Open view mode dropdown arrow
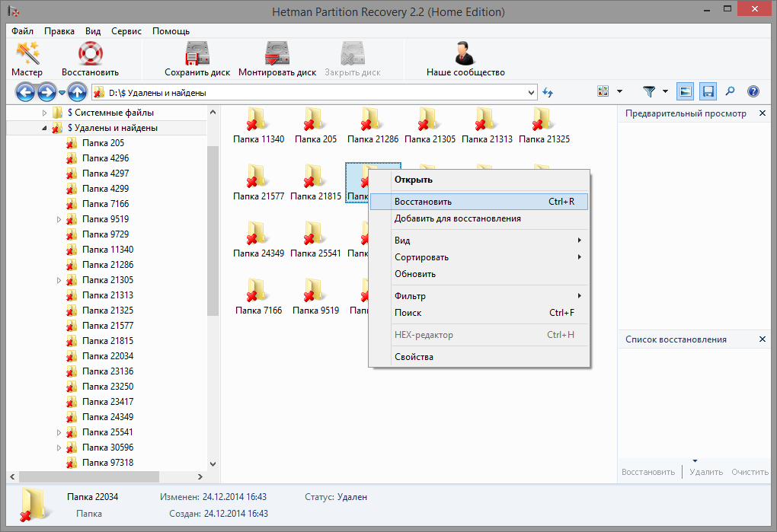Viewport: 777px width, 532px height. point(619,91)
